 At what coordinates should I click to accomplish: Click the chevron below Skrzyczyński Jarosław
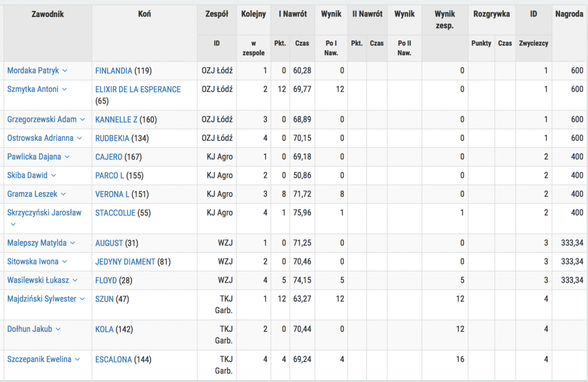tap(13, 224)
